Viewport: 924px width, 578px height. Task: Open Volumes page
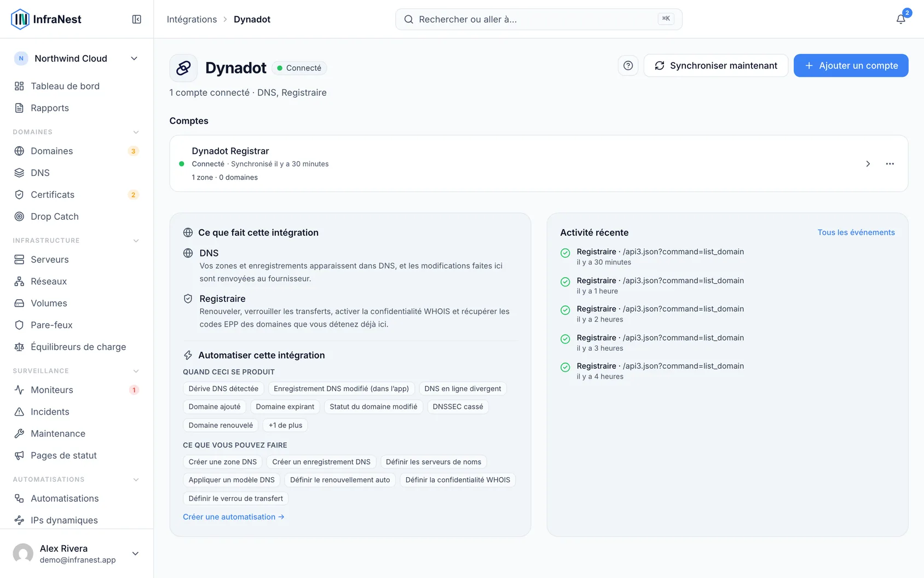pos(77,303)
